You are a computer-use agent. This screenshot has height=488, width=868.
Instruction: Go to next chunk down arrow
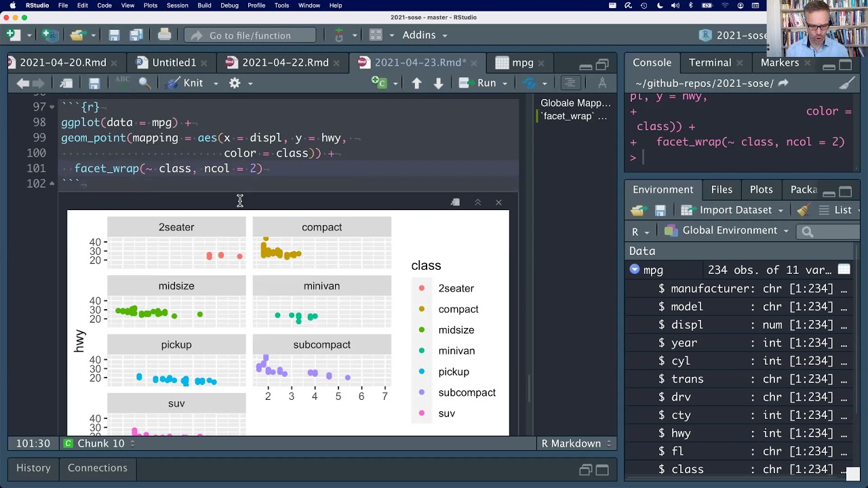[x=438, y=83]
